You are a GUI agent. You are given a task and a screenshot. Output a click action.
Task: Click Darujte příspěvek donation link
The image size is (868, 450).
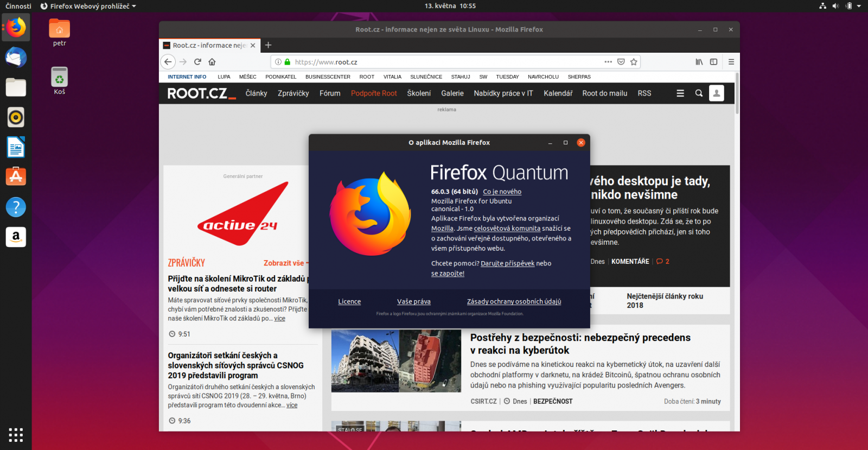point(507,263)
